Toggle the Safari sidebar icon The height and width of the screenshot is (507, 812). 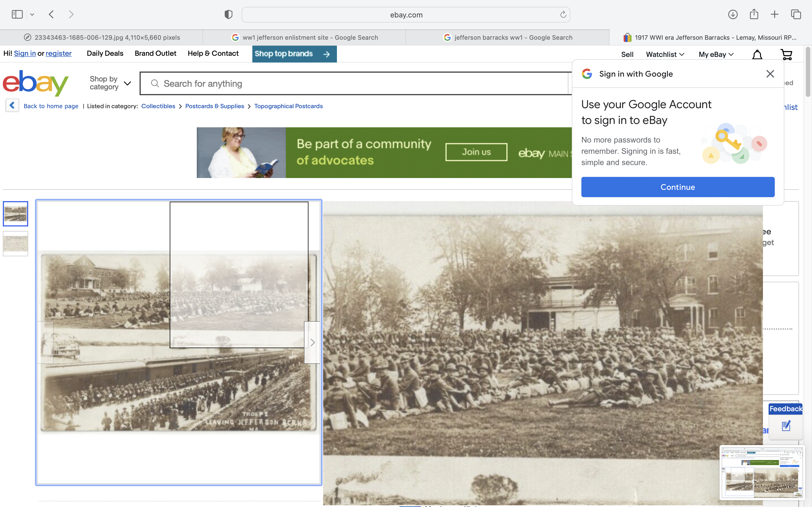17,14
